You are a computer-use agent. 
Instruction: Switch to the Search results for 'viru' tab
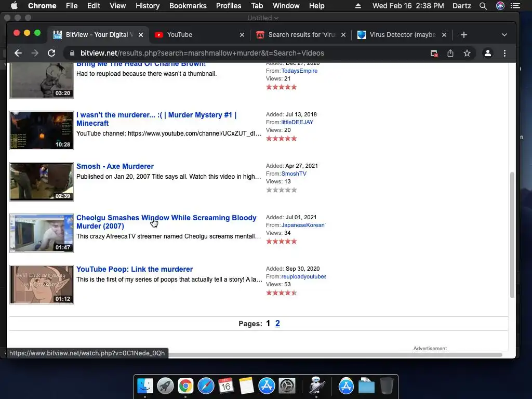[x=301, y=35]
